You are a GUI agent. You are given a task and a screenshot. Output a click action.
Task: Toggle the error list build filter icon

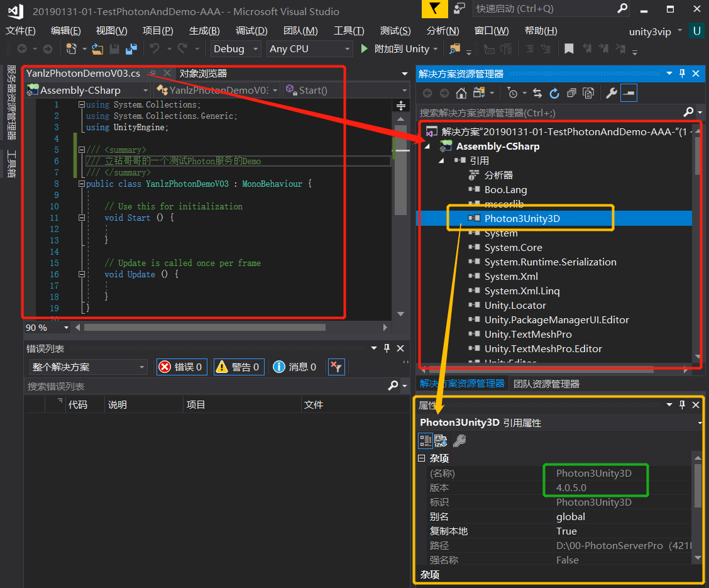[x=336, y=367]
